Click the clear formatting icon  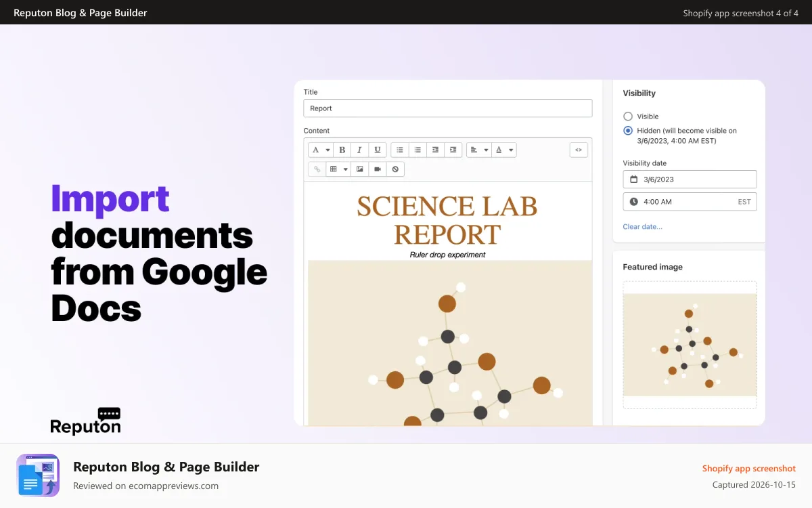395,169
